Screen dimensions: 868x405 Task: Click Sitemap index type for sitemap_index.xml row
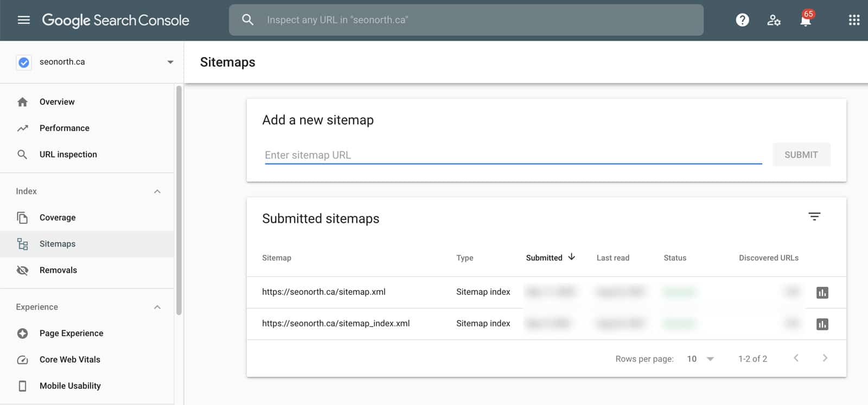click(483, 323)
